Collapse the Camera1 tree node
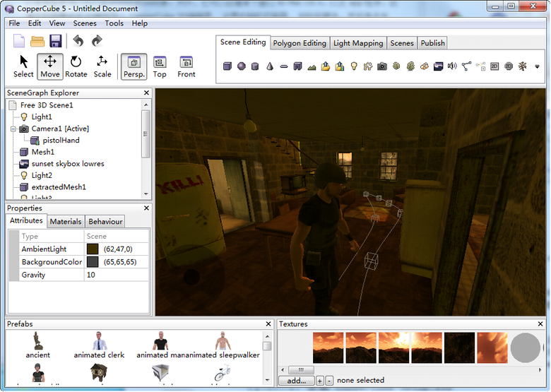Viewport: 551px width, 392px height. click(13, 129)
